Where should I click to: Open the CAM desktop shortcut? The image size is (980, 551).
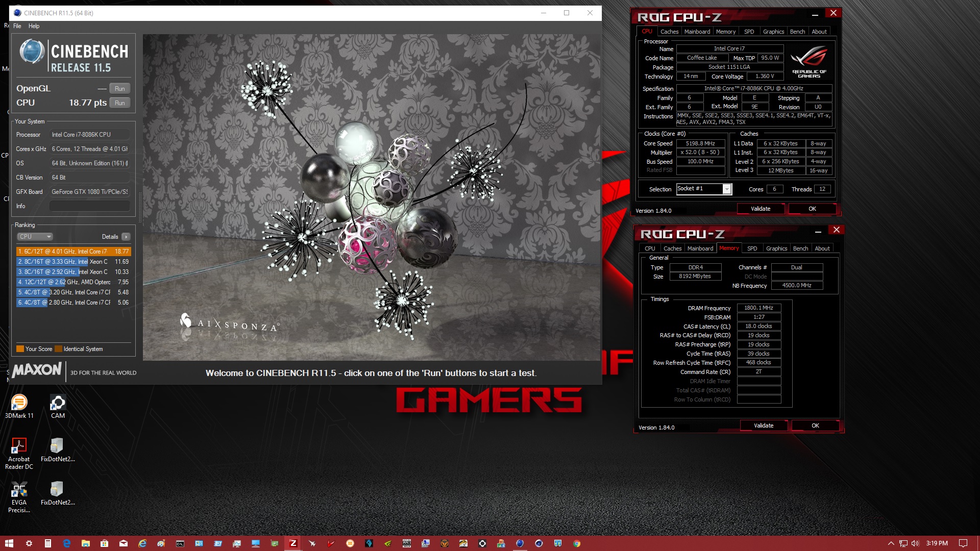[x=58, y=406]
